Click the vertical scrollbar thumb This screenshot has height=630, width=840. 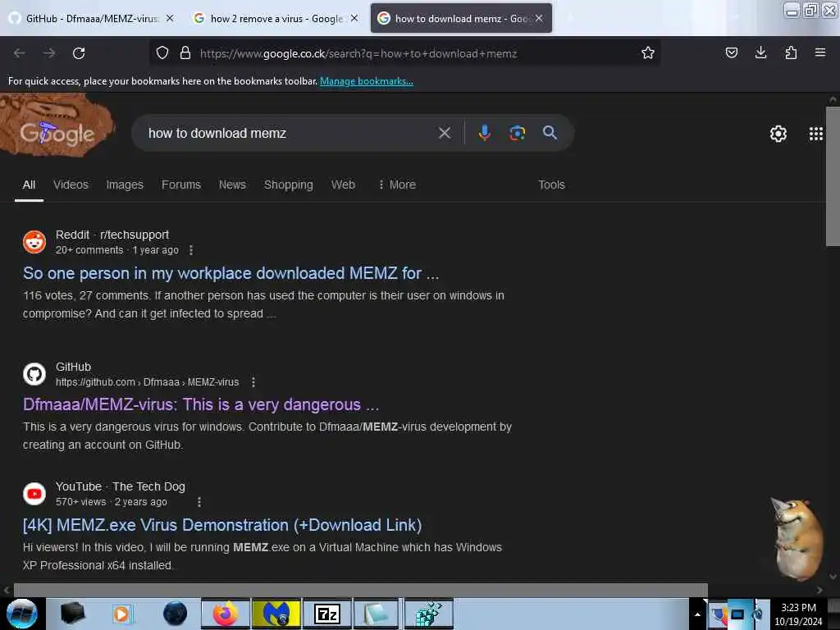point(833,176)
